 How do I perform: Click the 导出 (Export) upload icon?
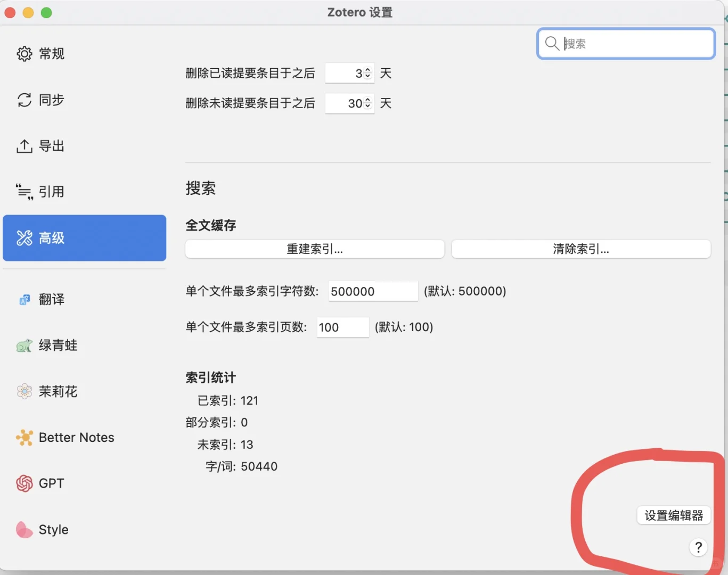tap(24, 146)
